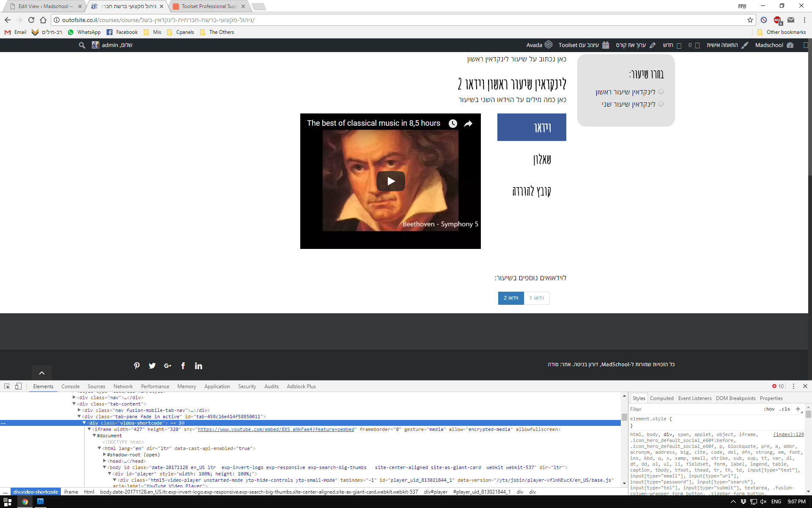Expand the nav fusion-mobile-tab-nav node
Image resolution: width=812 pixels, height=508 pixels.
click(79, 410)
